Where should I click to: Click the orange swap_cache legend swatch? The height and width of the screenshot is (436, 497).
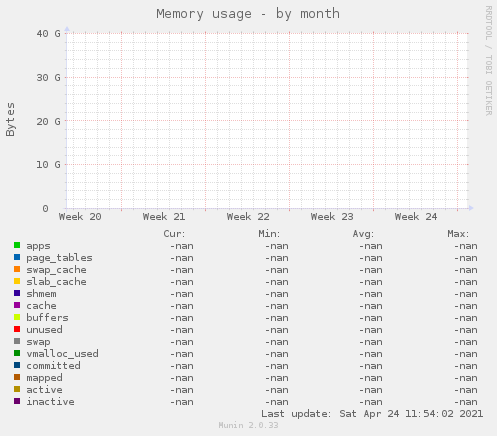pyautogui.click(x=17, y=269)
